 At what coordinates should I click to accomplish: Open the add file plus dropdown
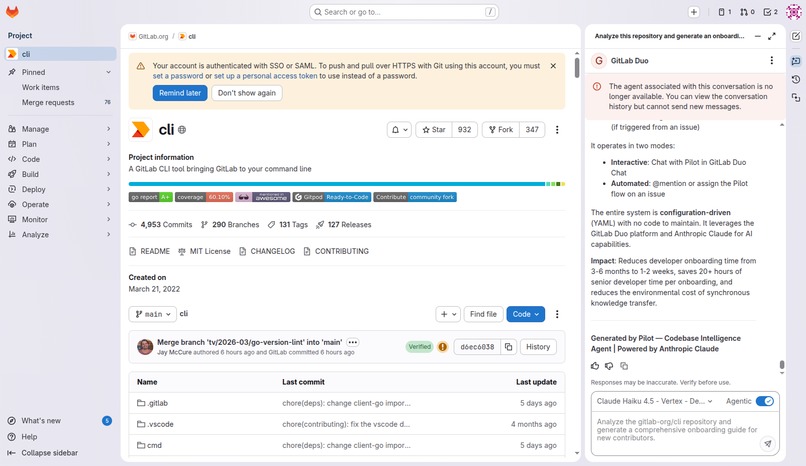tap(448, 314)
